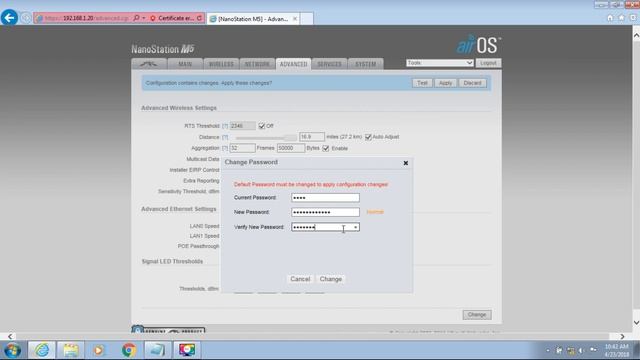640x360 pixels.
Task: Click Cancel in Change Password dialog
Action: coord(300,279)
